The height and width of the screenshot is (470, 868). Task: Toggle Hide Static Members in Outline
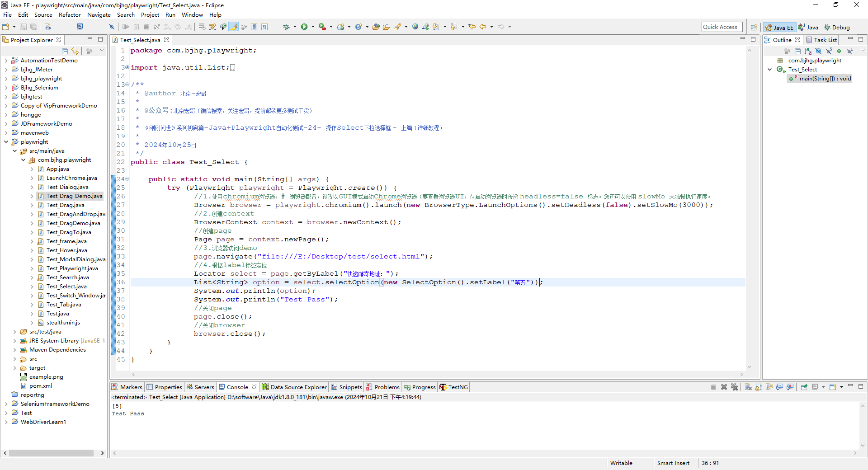click(829, 51)
